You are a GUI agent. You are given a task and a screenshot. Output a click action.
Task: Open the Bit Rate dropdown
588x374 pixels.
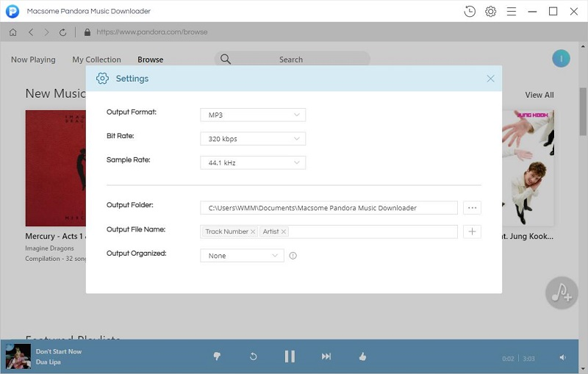click(x=253, y=139)
